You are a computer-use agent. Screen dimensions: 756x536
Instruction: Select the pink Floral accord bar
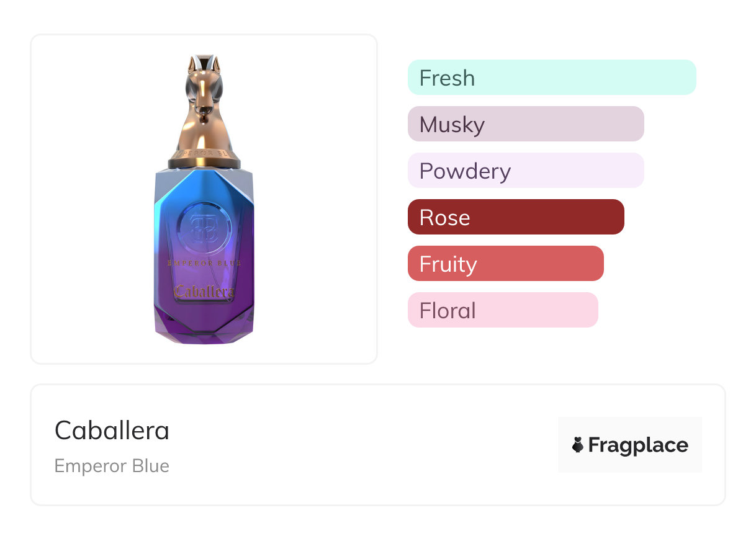click(x=502, y=310)
